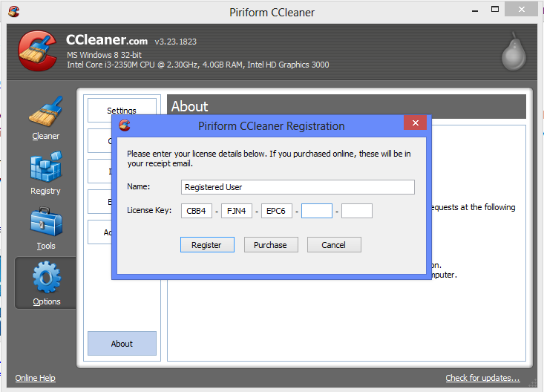Switch to the Settings options tab

[x=122, y=110]
